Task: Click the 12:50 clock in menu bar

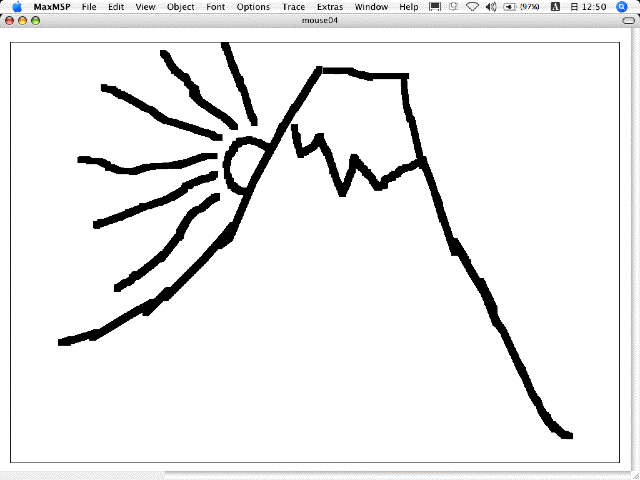Action: (x=588, y=7)
